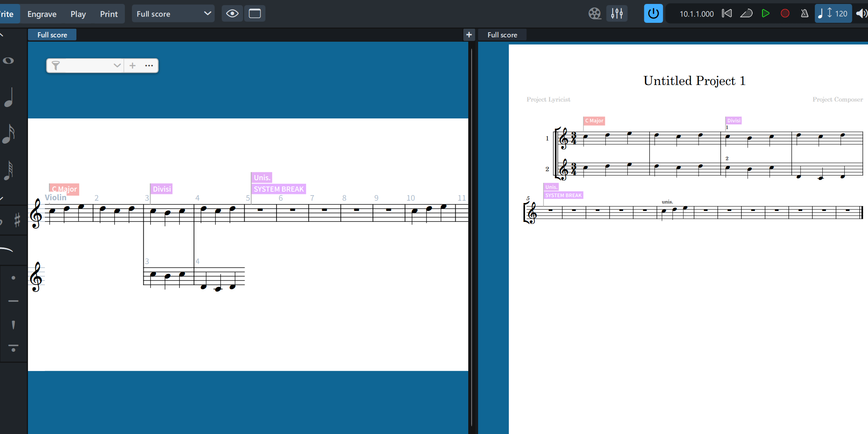This screenshot has width=868, height=434.
Task: Expand the filter selector dropdown
Action: coord(117,66)
